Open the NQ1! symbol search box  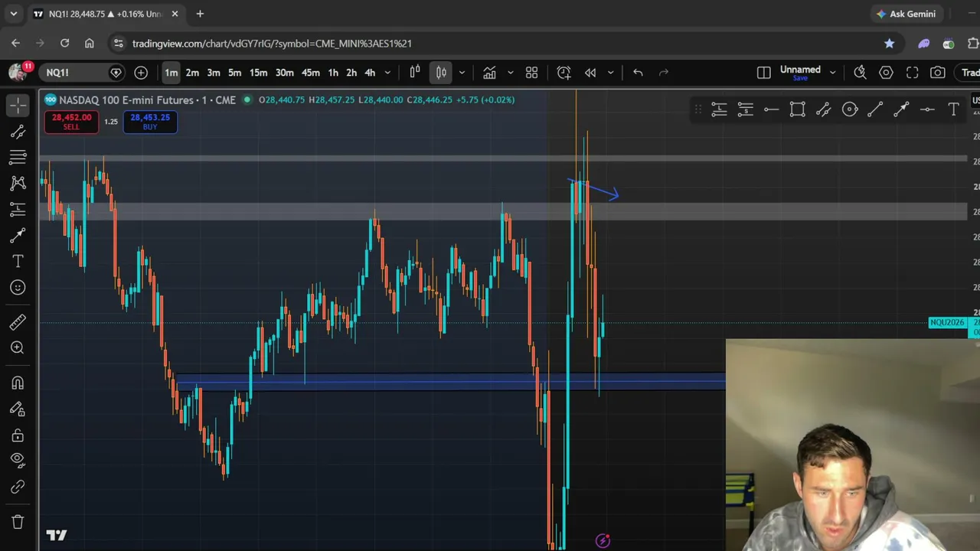83,73
